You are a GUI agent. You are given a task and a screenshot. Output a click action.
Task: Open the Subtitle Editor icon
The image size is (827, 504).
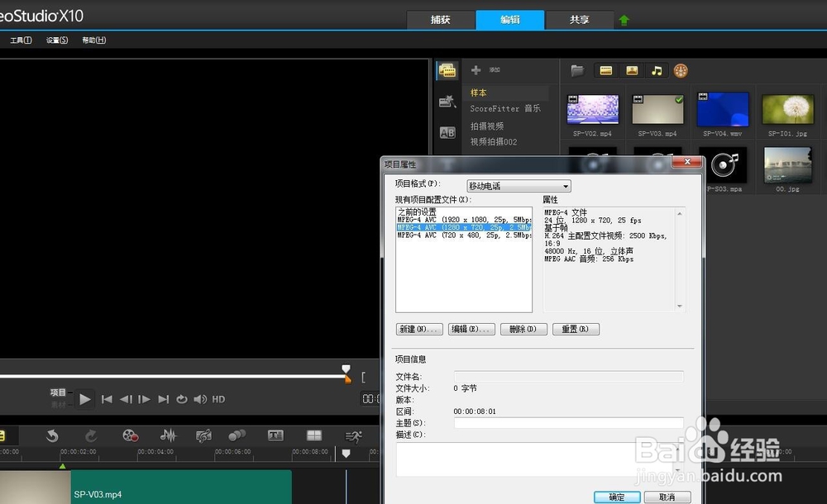(x=275, y=435)
